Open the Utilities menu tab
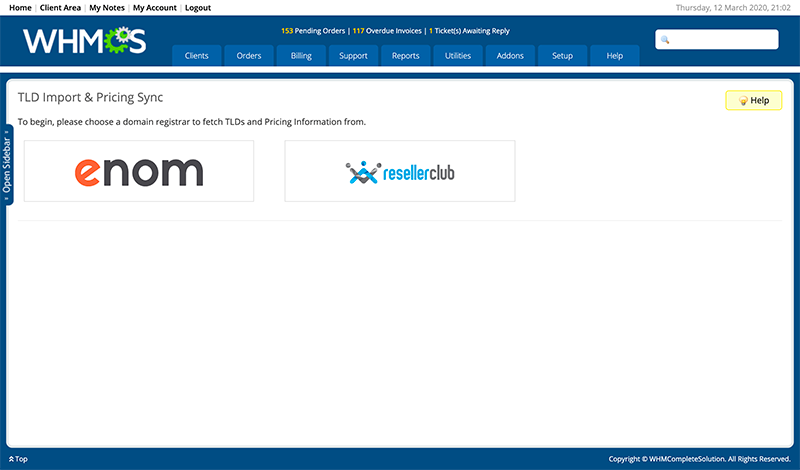This screenshot has width=800, height=470. [458, 56]
